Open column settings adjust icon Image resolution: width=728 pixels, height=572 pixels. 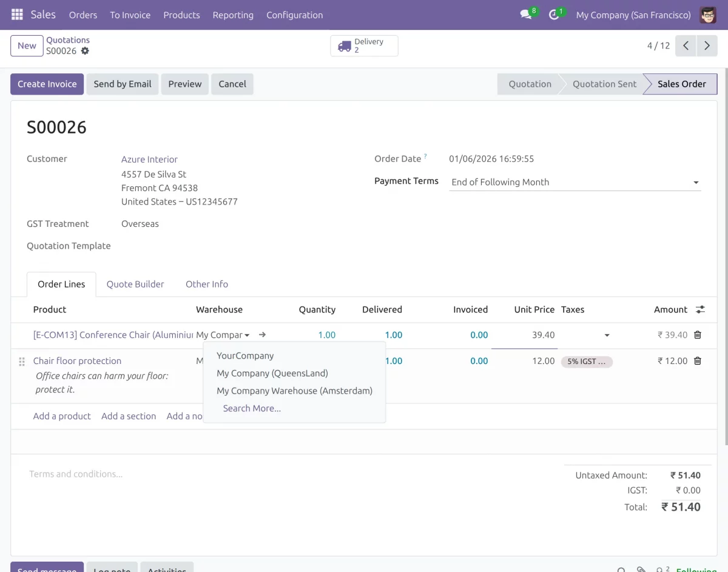tap(700, 309)
